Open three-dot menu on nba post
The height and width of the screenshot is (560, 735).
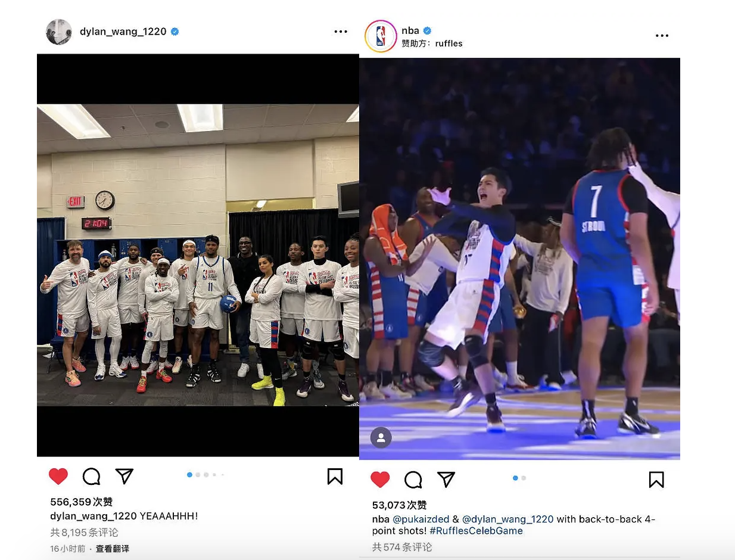662,36
